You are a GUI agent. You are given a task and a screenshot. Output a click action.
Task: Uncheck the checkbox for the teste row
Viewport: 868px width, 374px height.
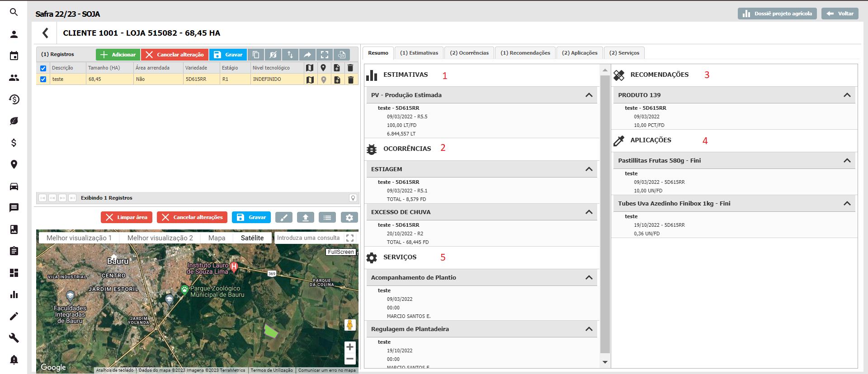pyautogui.click(x=43, y=79)
